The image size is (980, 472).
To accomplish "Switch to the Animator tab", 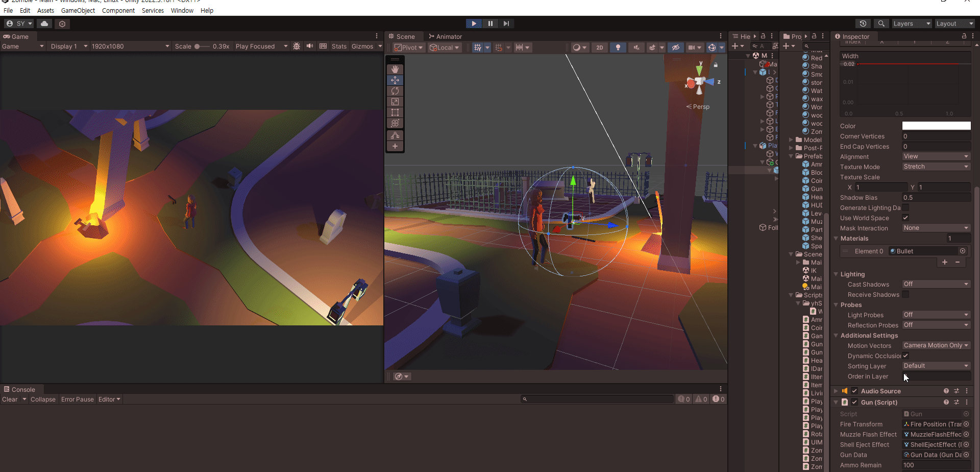I will click(445, 36).
